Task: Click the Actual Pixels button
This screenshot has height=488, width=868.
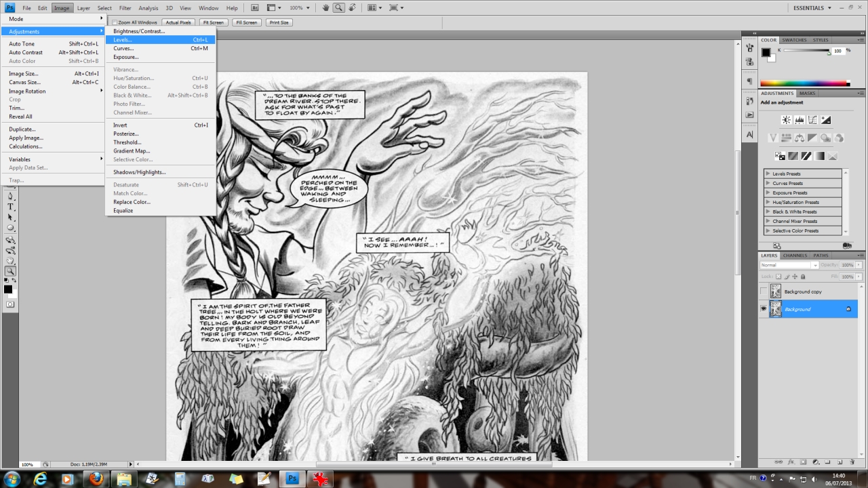Action: pos(178,22)
